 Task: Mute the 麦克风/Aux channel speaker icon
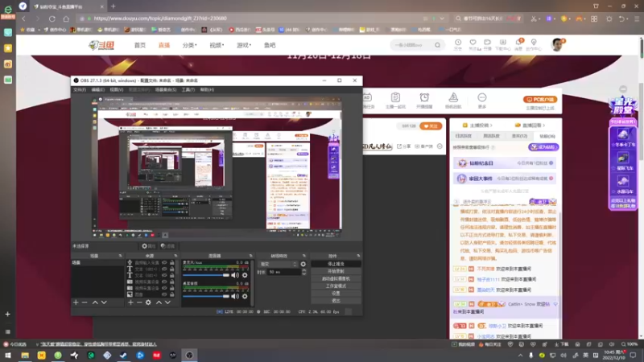pyautogui.click(x=235, y=275)
